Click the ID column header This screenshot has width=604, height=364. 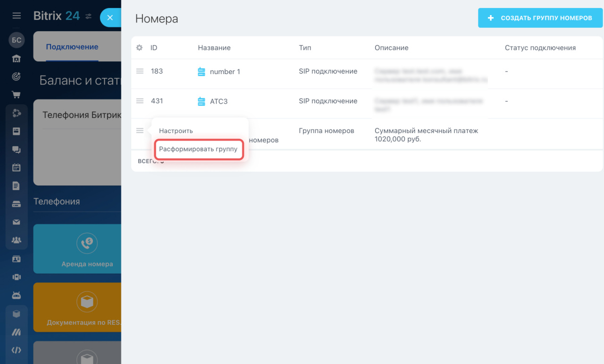click(x=154, y=48)
